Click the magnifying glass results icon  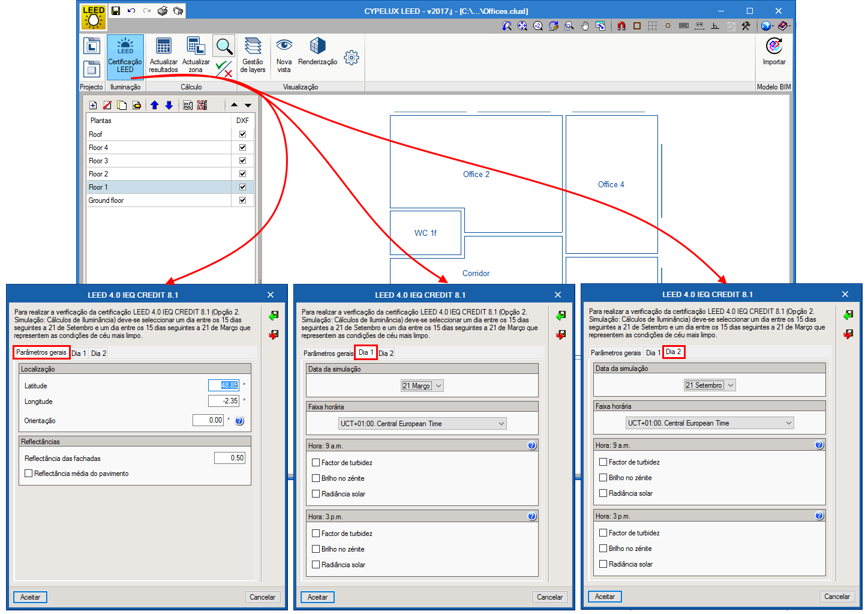click(x=224, y=46)
